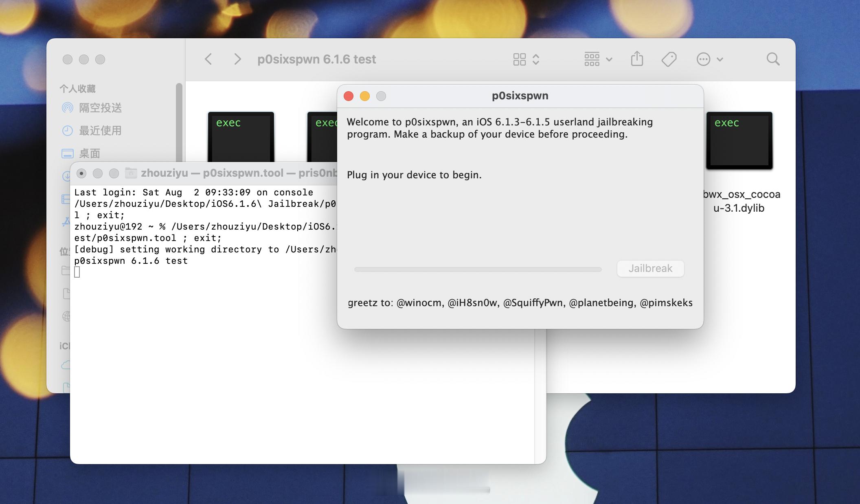
Task: Go back in Finder window
Action: [208, 59]
